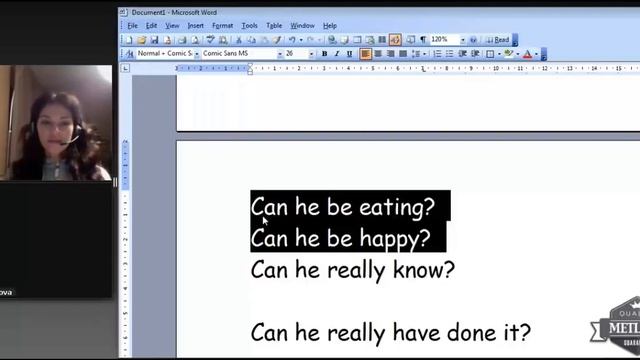Toggle Italic formatting
Viewport: 640px width, 360px height.
pyautogui.click(x=337, y=54)
